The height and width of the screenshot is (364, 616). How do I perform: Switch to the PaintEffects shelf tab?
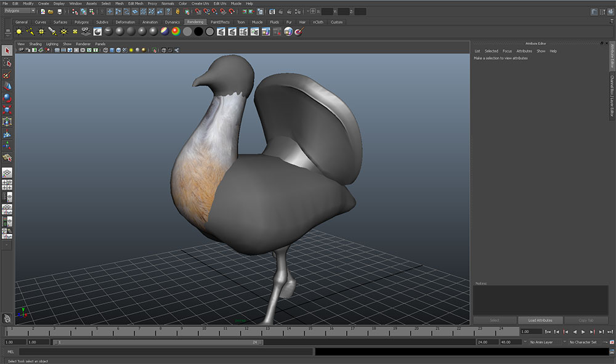pos(220,22)
